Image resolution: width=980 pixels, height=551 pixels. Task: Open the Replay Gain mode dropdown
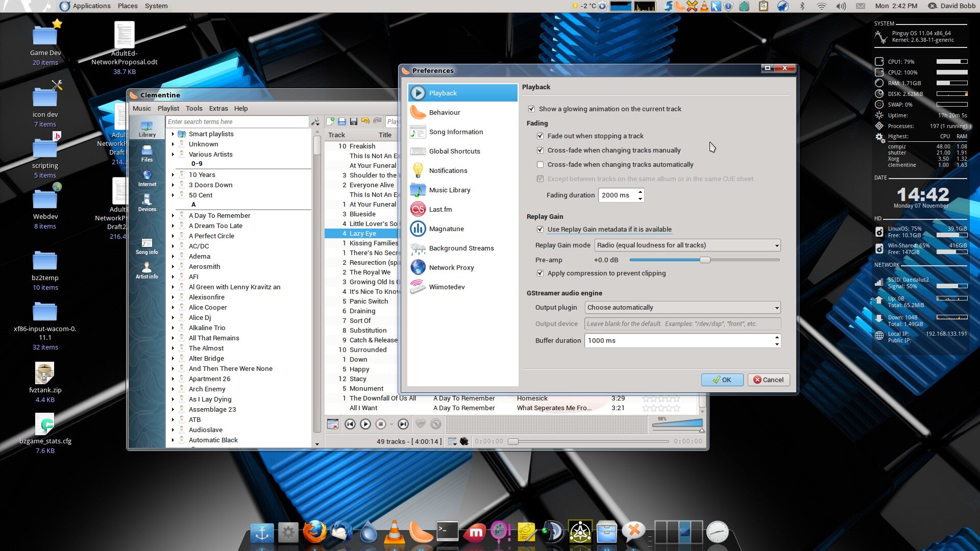click(688, 245)
